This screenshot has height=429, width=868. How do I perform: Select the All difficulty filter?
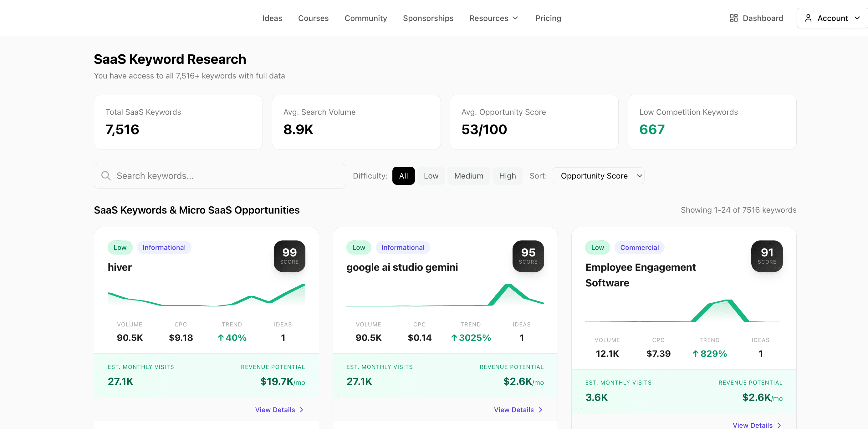pos(403,175)
